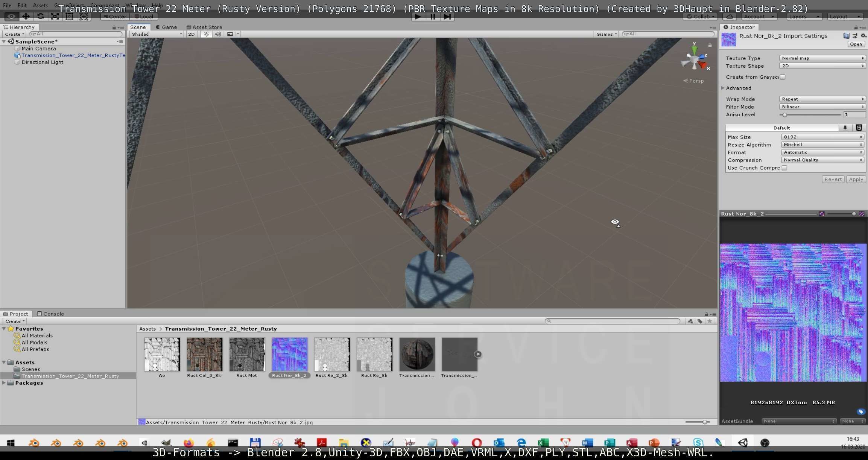Open the Shaded draw mode dropdown

pos(157,34)
